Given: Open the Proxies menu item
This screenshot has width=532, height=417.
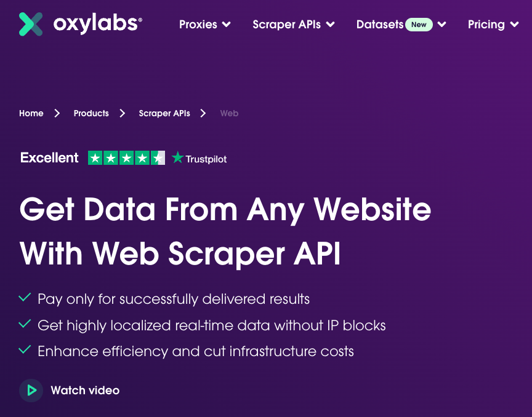Looking at the screenshot, I should click(198, 25).
